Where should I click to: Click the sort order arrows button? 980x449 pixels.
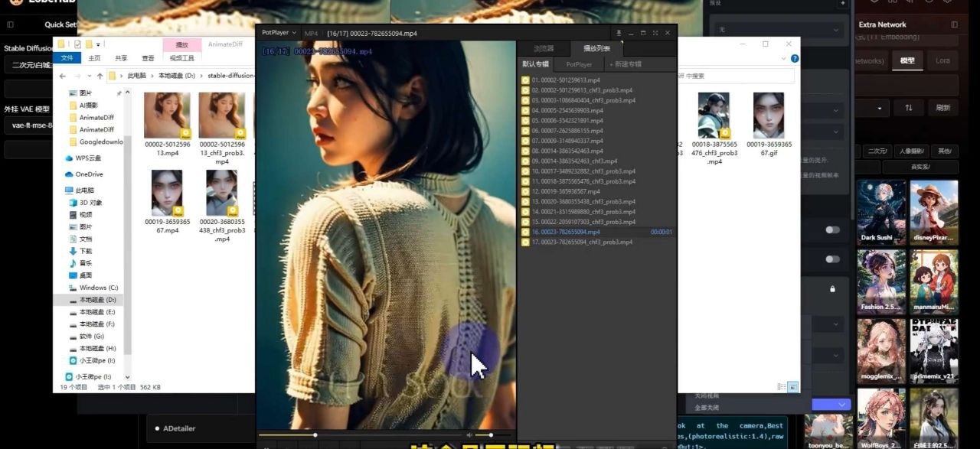click(x=909, y=108)
